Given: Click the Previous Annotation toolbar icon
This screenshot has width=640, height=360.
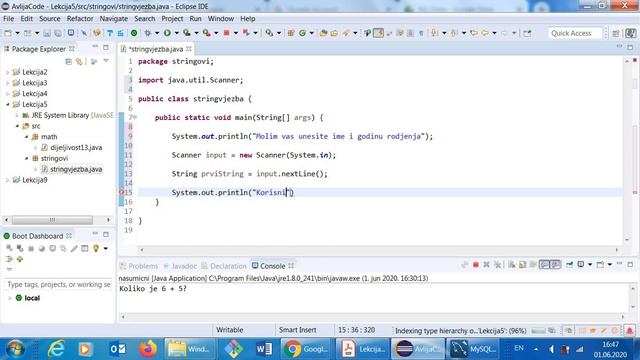Looking at the screenshot, I should click(453, 33).
